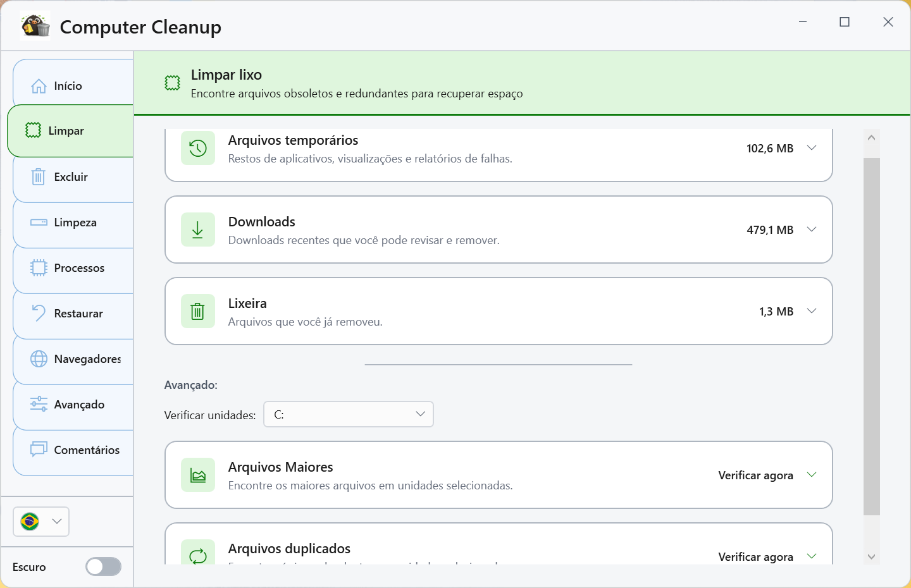911x588 pixels.
Task: Click the Arquivos temporários clock icon
Action: [198, 148]
